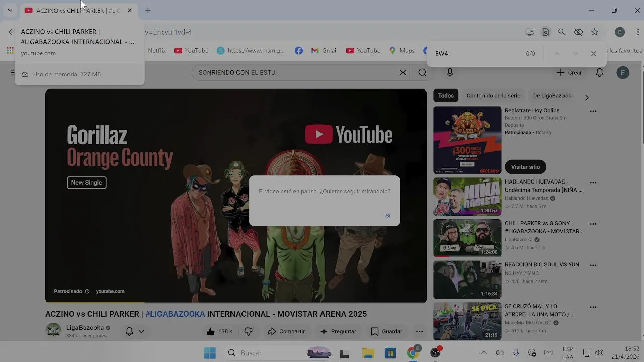Open options for HABLANDO HUEVADAS video
The height and width of the screenshot is (362, 644).
(593, 183)
